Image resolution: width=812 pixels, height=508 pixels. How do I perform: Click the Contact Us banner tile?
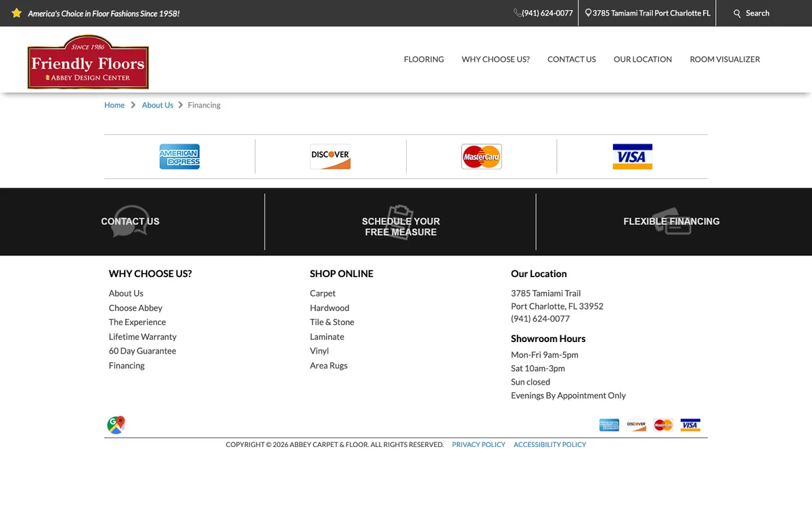coord(130,221)
